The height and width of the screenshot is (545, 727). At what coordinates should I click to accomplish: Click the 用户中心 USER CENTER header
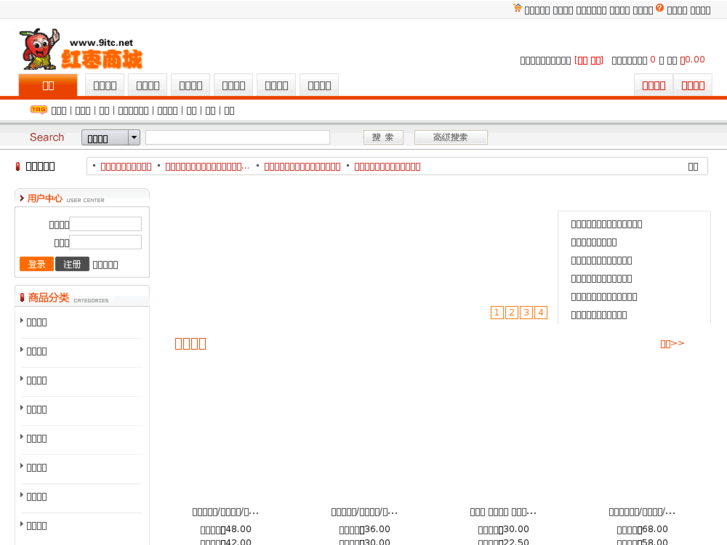[82, 198]
